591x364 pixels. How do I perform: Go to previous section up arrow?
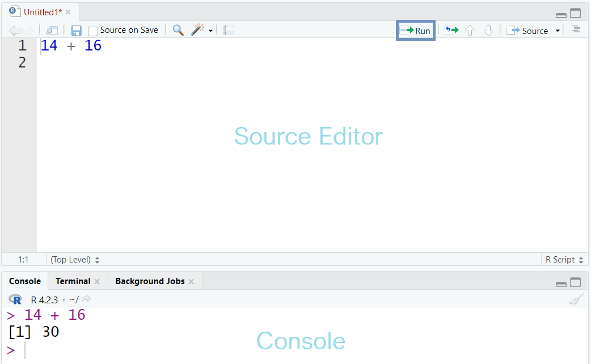(x=470, y=31)
